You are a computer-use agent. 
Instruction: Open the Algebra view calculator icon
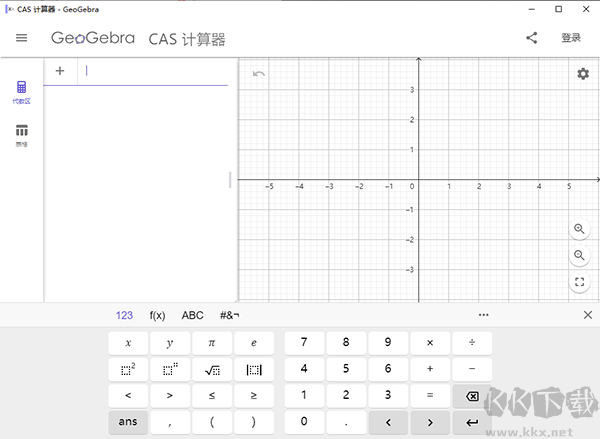click(x=21, y=88)
